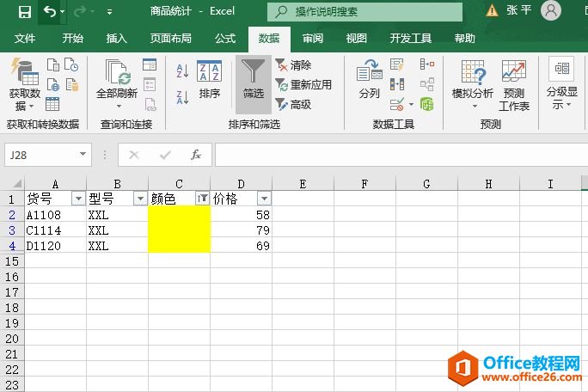Viewport: 588px width, 392px height.
Task: Open the Name Box dropdown arrow
Action: click(83, 154)
